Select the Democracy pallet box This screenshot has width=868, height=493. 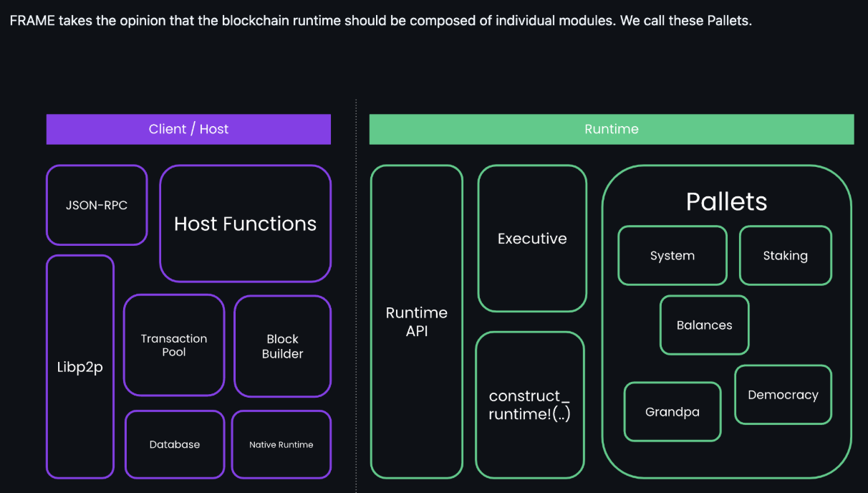pos(783,395)
